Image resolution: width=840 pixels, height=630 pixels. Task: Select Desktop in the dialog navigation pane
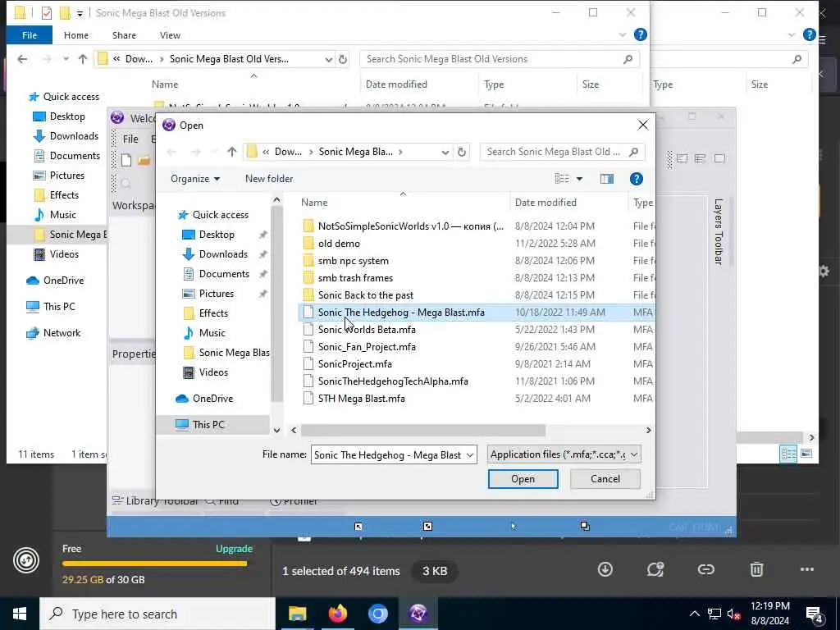click(217, 234)
